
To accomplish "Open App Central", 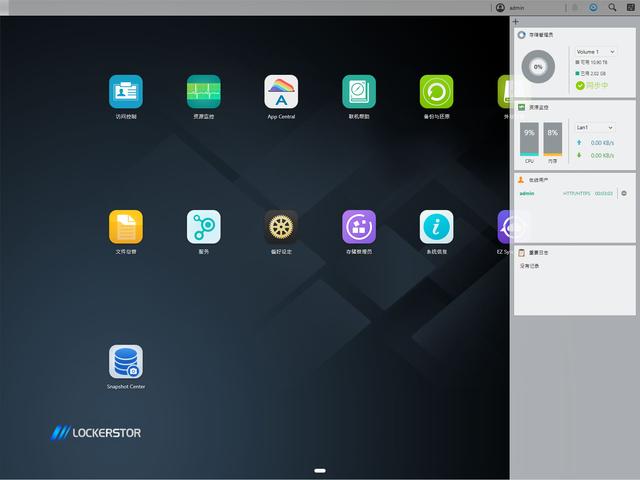I will [x=281, y=92].
